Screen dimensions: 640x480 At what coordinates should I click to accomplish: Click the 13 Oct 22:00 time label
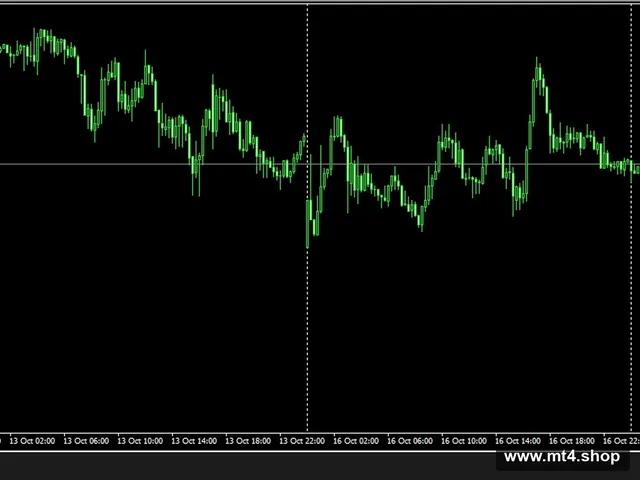coord(302,441)
